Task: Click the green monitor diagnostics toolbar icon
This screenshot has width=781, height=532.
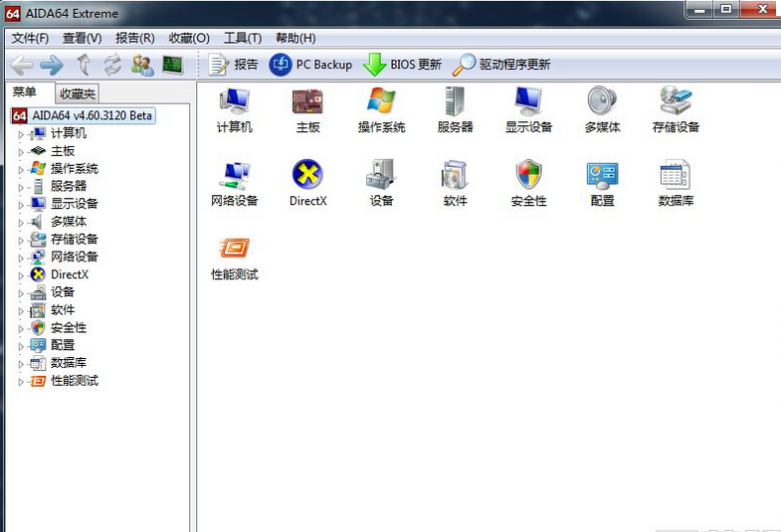Action: [173, 66]
